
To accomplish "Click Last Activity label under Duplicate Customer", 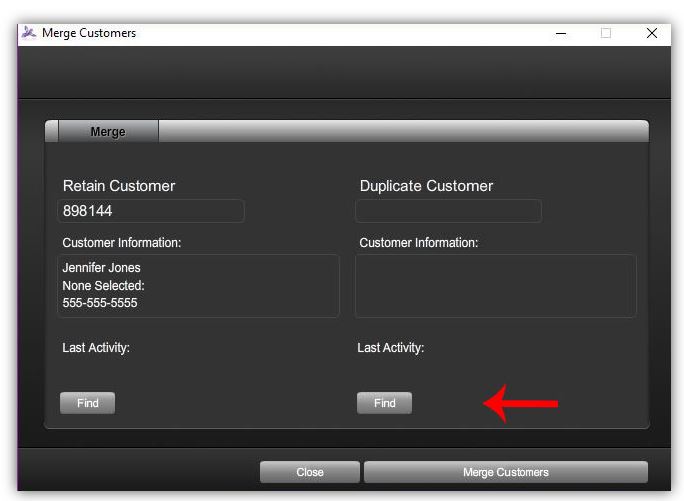I will (x=390, y=348).
